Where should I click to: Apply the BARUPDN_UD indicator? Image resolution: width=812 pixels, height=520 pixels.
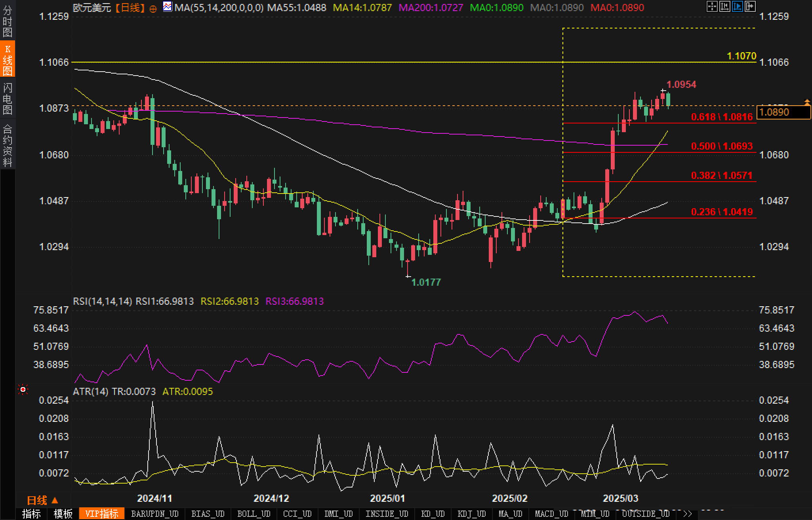pos(155,514)
